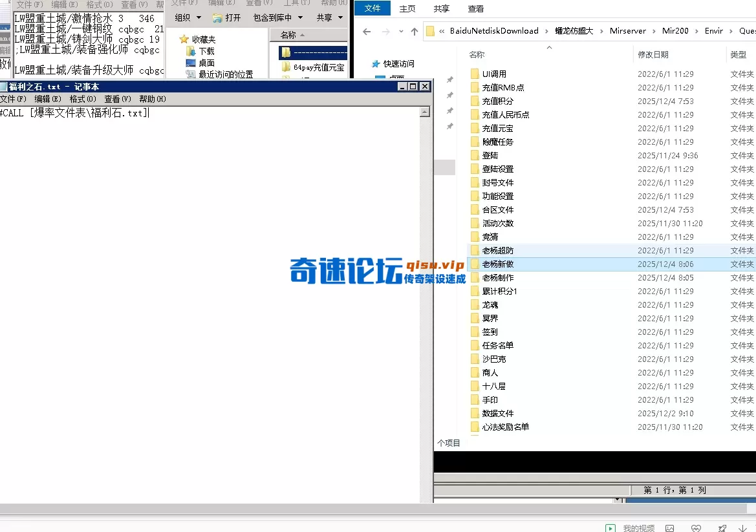The image size is (756, 532).
Task: Switch to the 查看 ribbon tab
Action: (x=475, y=8)
